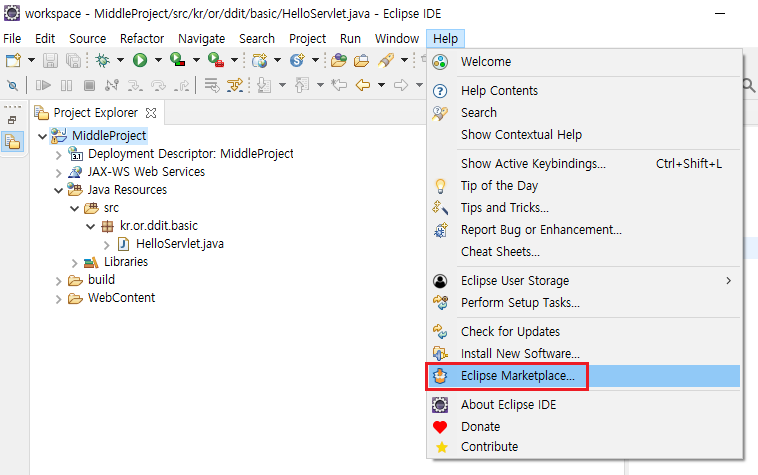The width and height of the screenshot is (758, 475).
Task: Open the Project menu
Action: [307, 39]
